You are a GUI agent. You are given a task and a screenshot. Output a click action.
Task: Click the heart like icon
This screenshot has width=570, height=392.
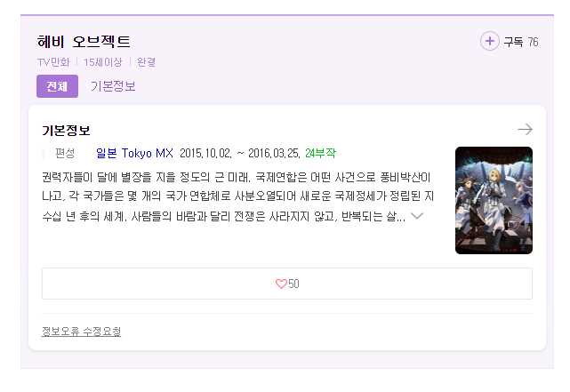[x=281, y=284]
